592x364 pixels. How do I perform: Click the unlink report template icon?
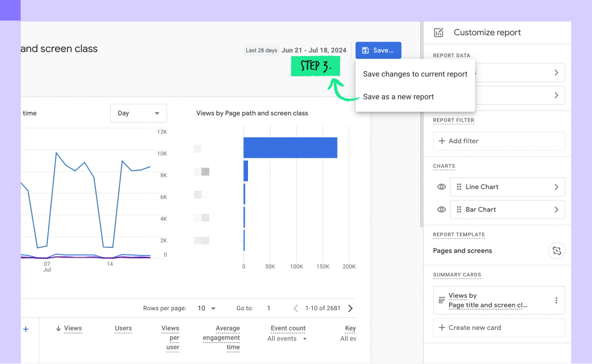[x=557, y=251]
